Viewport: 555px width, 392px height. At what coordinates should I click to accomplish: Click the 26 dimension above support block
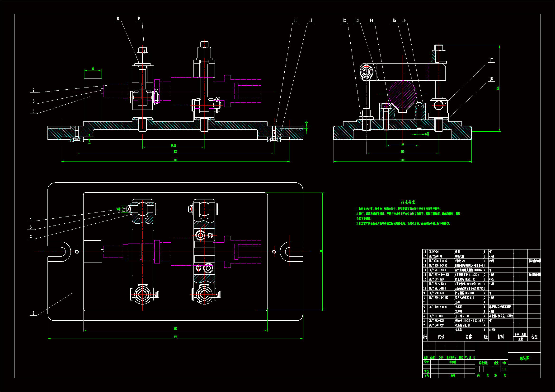click(x=93, y=69)
